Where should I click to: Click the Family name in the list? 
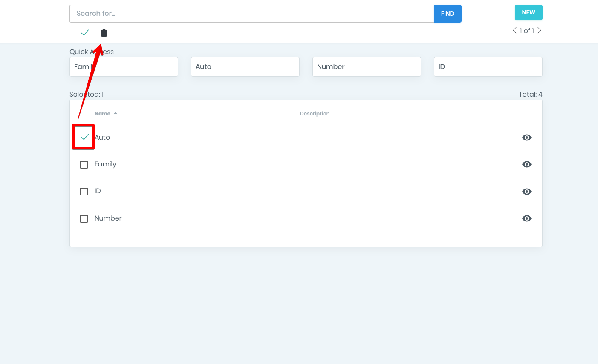tap(105, 164)
